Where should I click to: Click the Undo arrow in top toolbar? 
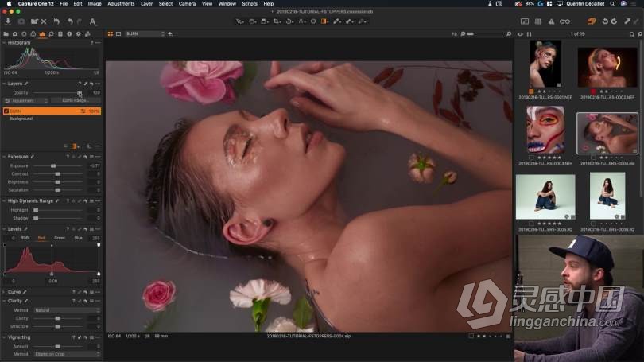coord(70,21)
